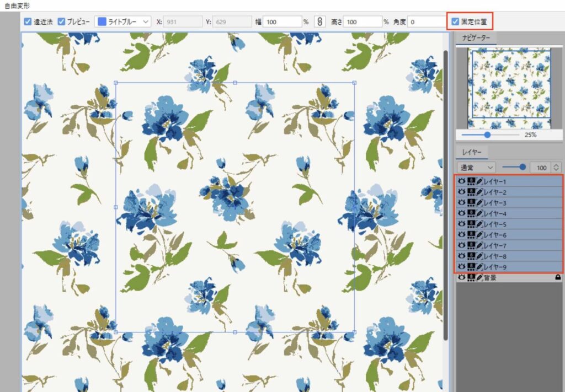Screen dimensions: 565x392
Task: Click the canvas vertical scrollbar
Action: (x=446, y=195)
